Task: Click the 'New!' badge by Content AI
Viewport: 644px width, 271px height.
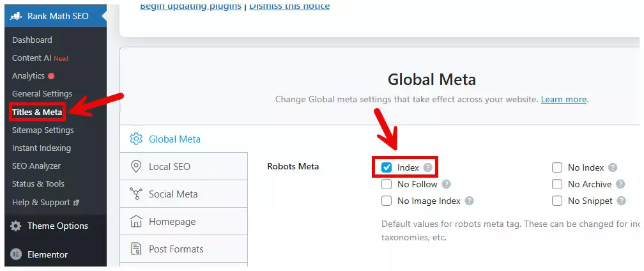Action: tap(61, 59)
